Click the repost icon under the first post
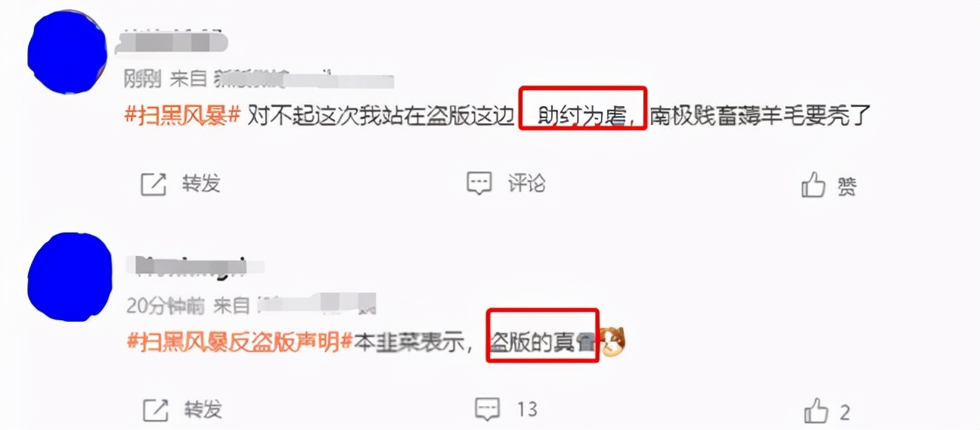980x430 pixels. click(x=154, y=184)
